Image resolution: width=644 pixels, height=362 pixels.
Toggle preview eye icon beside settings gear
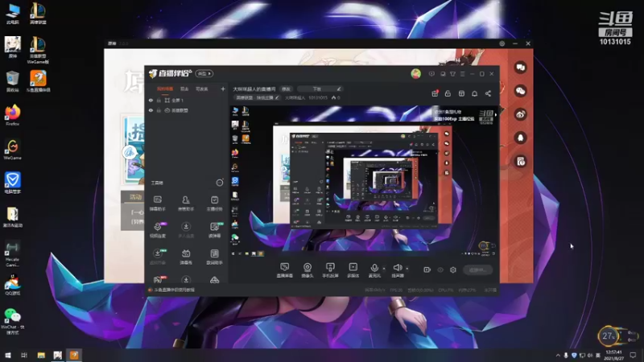(x=440, y=269)
